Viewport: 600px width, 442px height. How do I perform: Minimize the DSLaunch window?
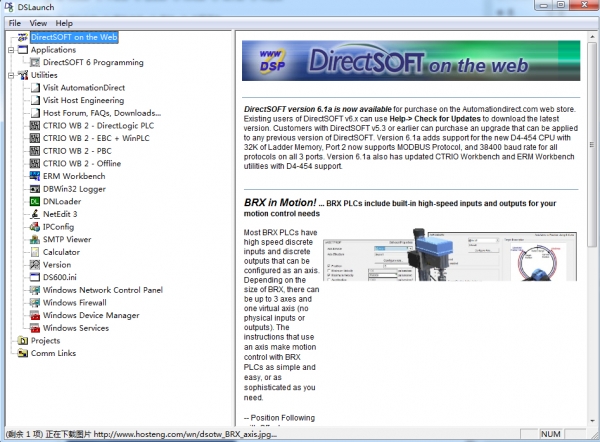544,5
